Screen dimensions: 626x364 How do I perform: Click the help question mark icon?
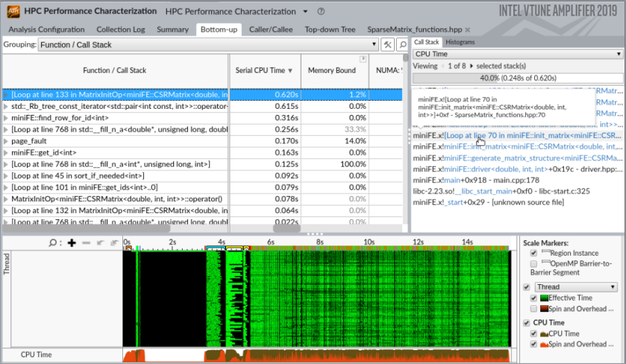click(x=321, y=12)
